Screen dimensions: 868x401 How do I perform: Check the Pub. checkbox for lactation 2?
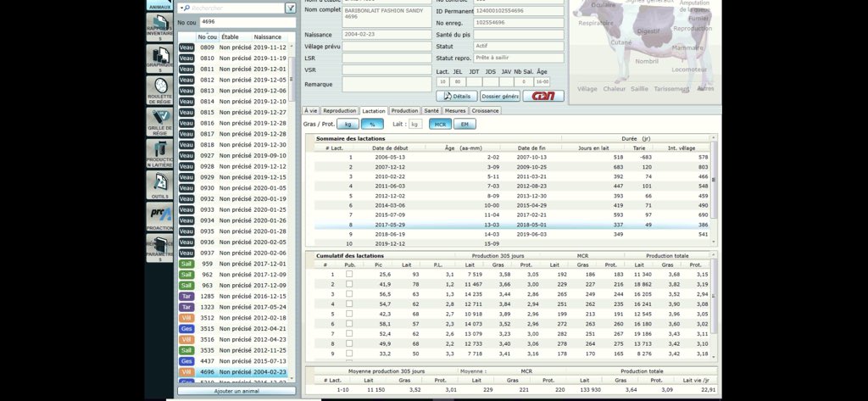(x=349, y=284)
